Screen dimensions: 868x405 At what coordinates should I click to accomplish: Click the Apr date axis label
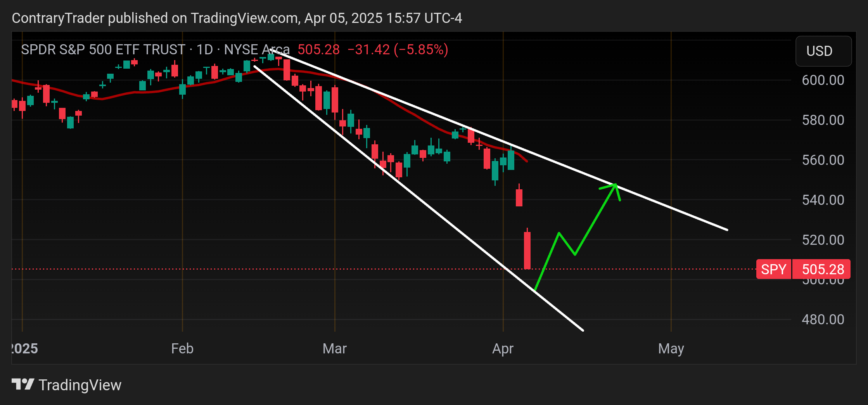[x=503, y=349]
